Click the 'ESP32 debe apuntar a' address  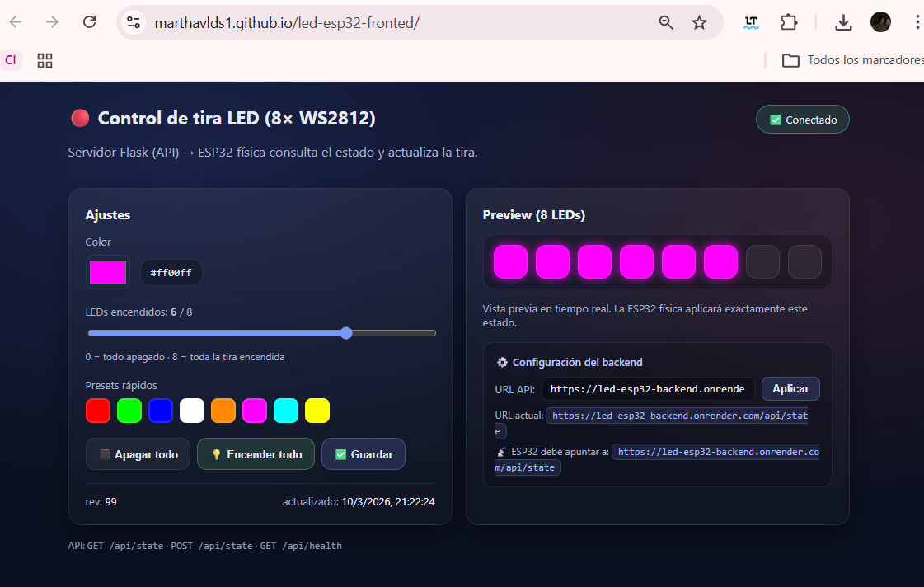click(x=715, y=452)
